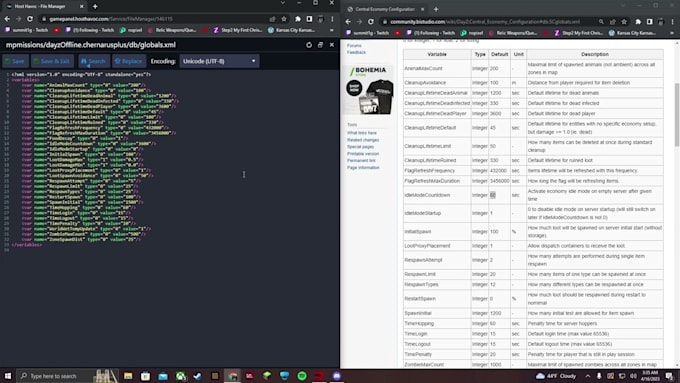680x383 pixels.
Task: Open left browser three-dot menu
Action: (x=332, y=19)
